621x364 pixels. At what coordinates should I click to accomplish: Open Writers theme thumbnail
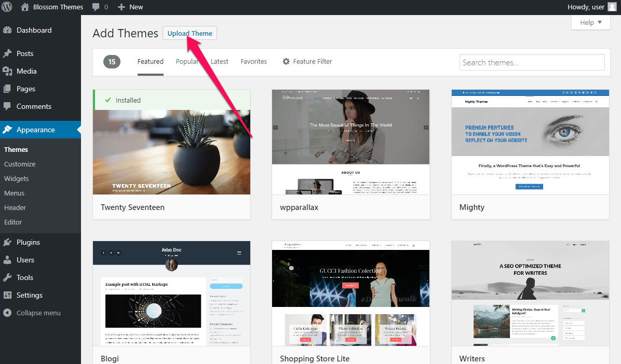tap(530, 293)
